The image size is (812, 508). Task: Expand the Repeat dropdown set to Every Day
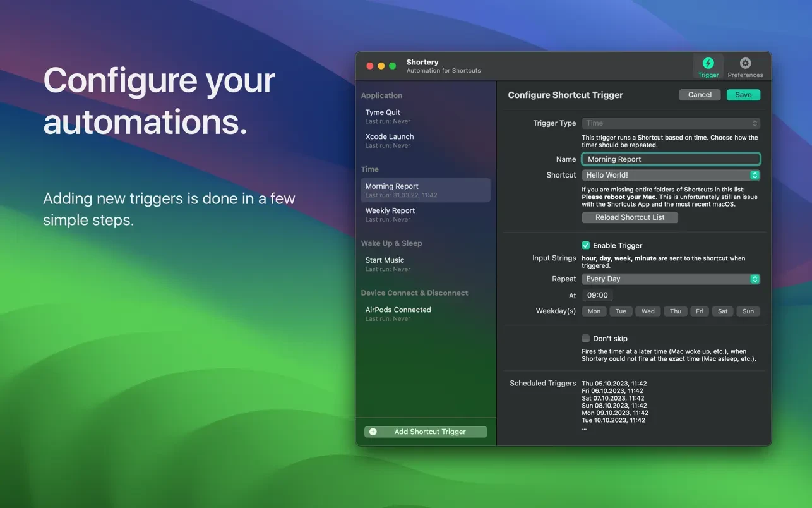tap(671, 279)
